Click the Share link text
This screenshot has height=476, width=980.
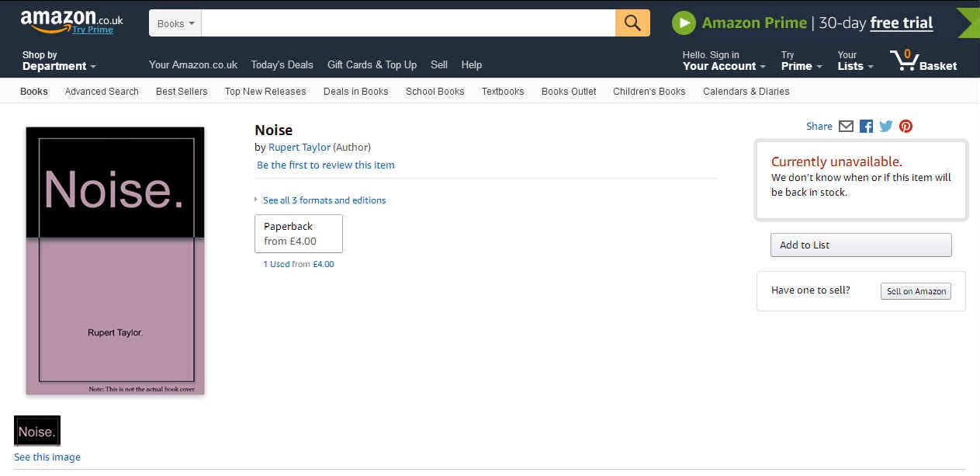click(x=819, y=127)
